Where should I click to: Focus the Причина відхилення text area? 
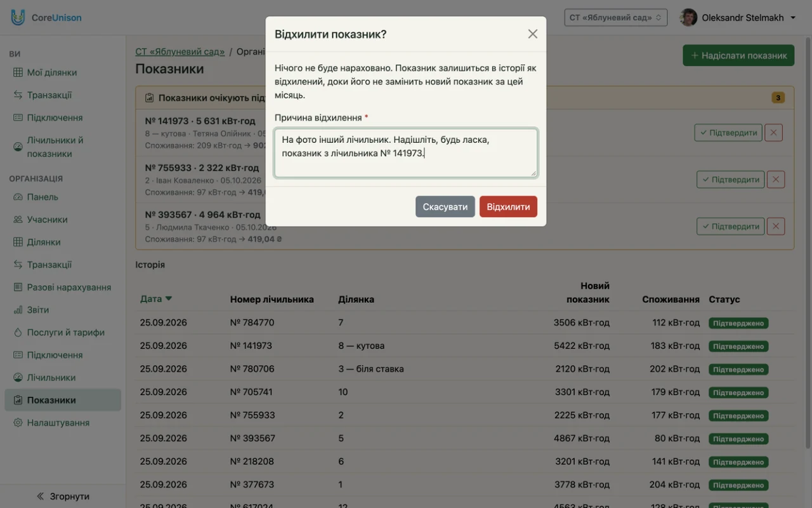tap(406, 153)
